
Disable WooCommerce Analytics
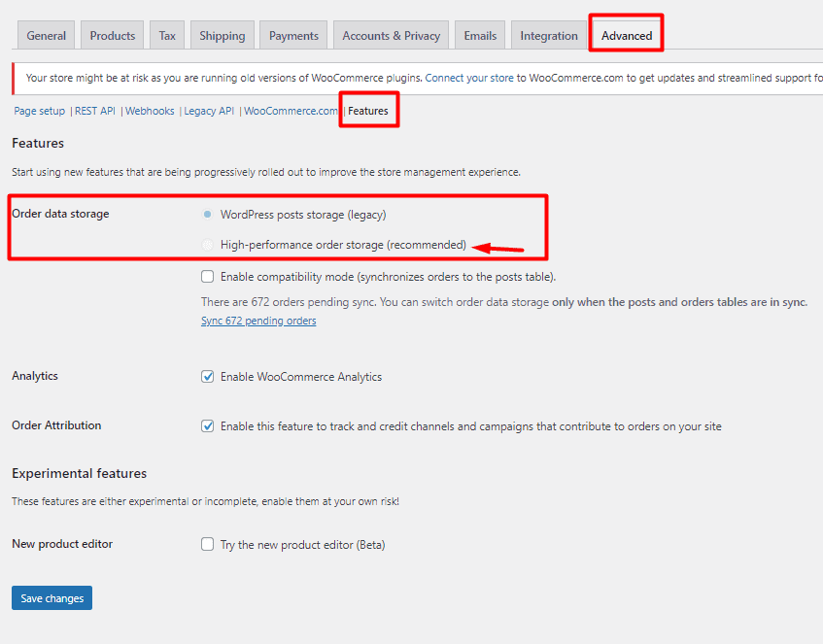tap(207, 376)
